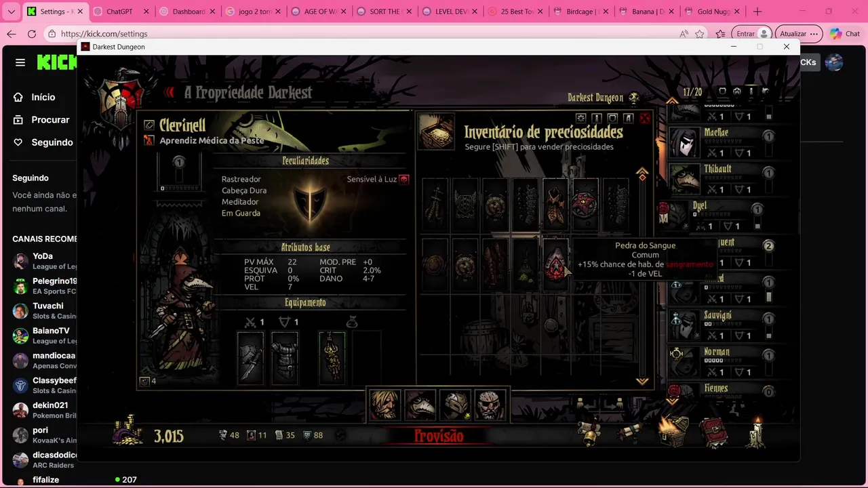Open the red journal book icon
The image size is (868, 488).
[x=714, y=433]
